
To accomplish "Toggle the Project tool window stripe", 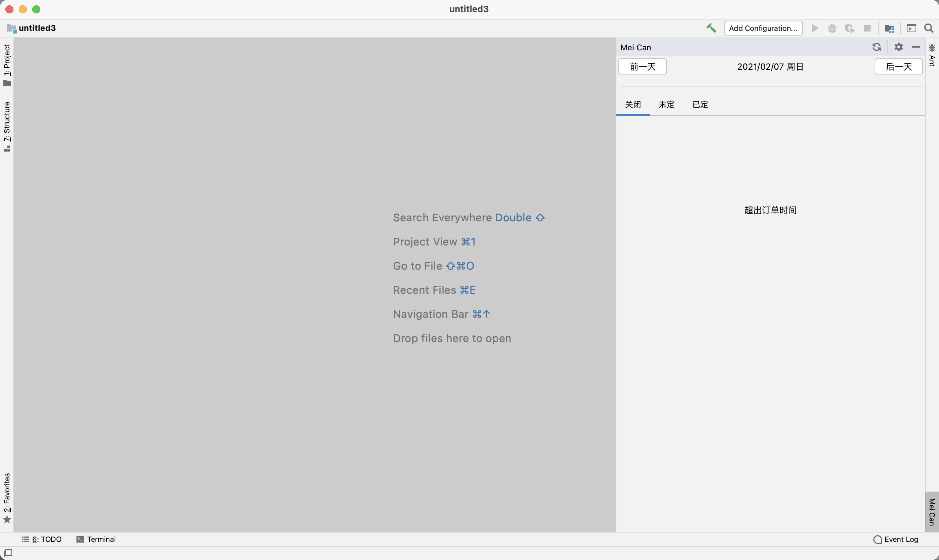I will tap(7, 65).
